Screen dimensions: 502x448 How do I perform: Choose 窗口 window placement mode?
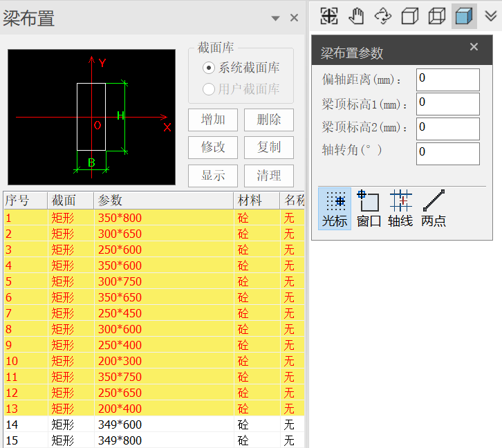coord(369,209)
